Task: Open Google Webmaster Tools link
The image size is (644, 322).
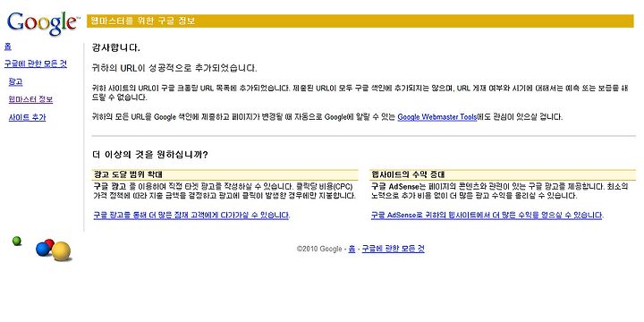Action: 437,117
